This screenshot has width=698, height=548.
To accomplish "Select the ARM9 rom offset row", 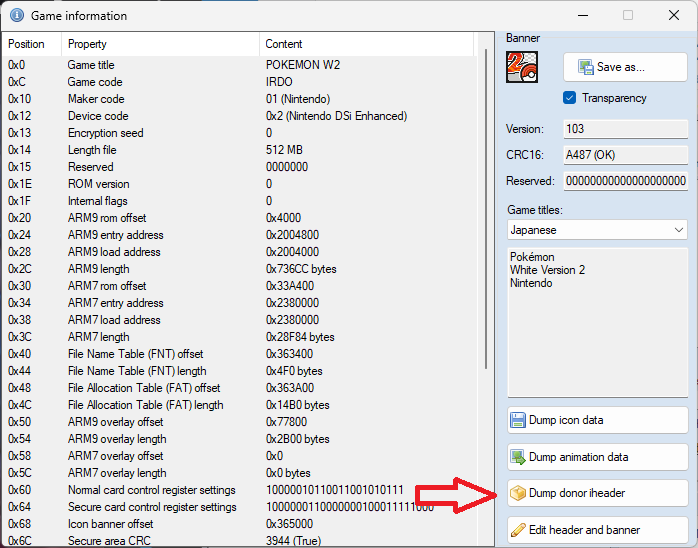I will (x=238, y=218).
